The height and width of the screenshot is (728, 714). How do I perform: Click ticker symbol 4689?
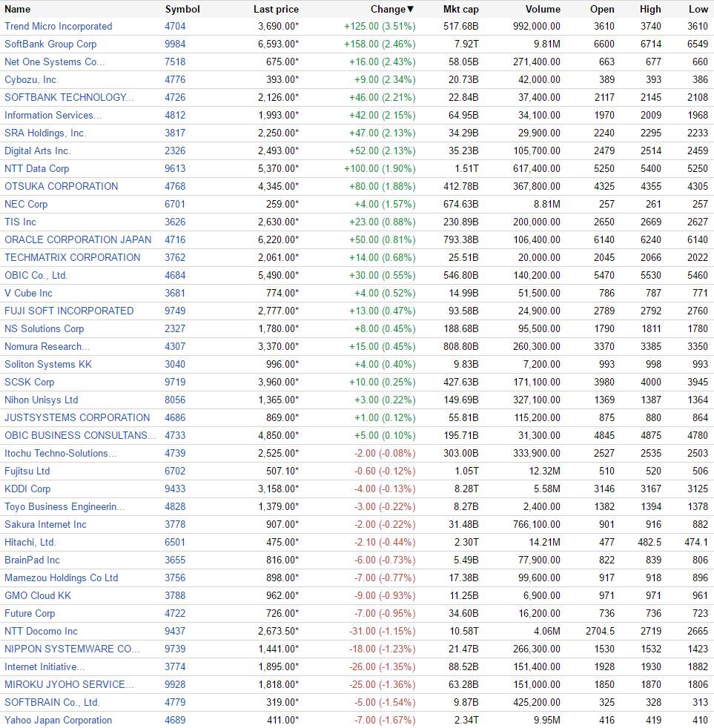pyautogui.click(x=175, y=720)
